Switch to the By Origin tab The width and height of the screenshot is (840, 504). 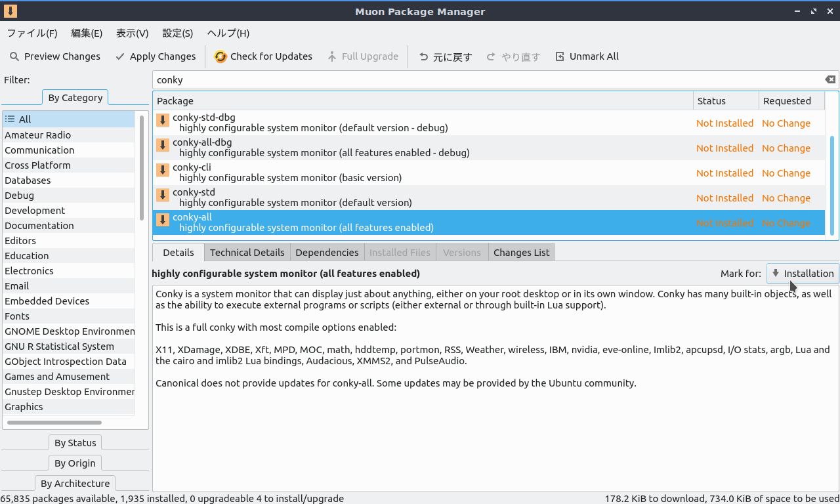[x=75, y=463]
